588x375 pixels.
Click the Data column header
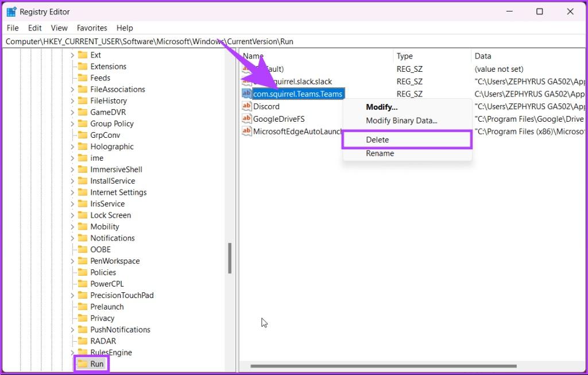(483, 56)
